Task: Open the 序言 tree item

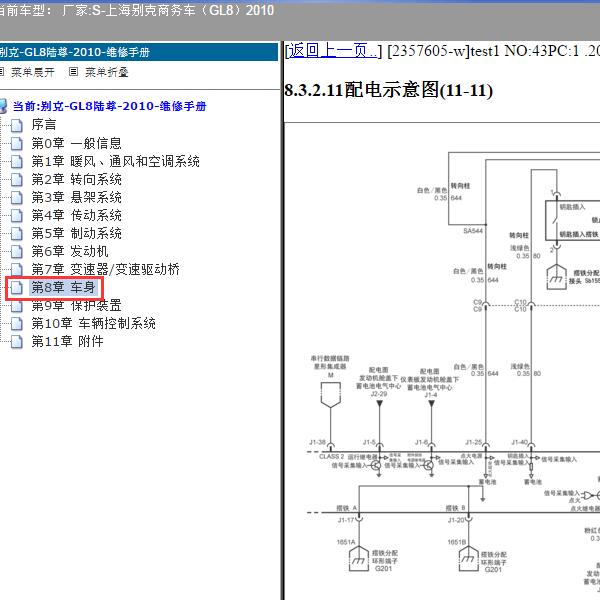Action: (44, 125)
